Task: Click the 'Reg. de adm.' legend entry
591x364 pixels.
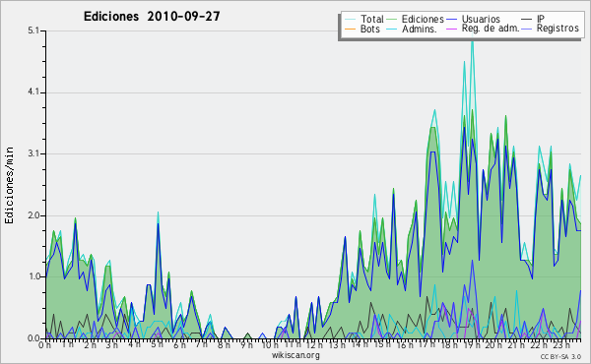Action: tap(484, 29)
